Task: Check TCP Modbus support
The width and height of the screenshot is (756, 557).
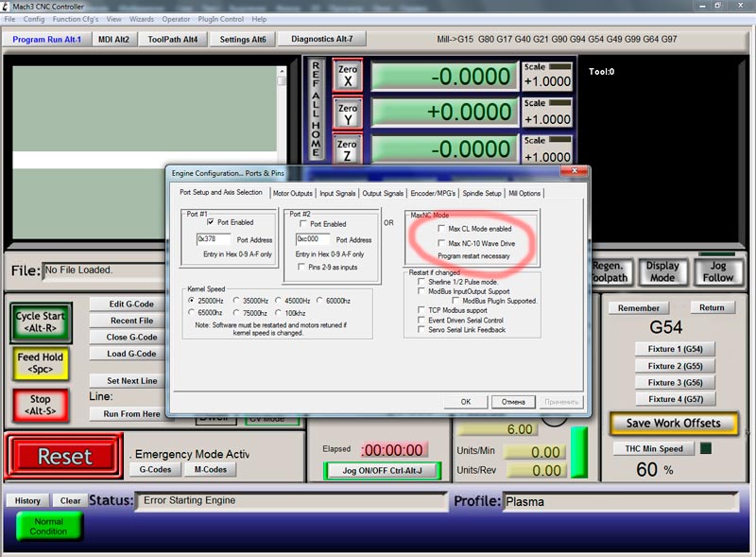Action: tap(421, 310)
